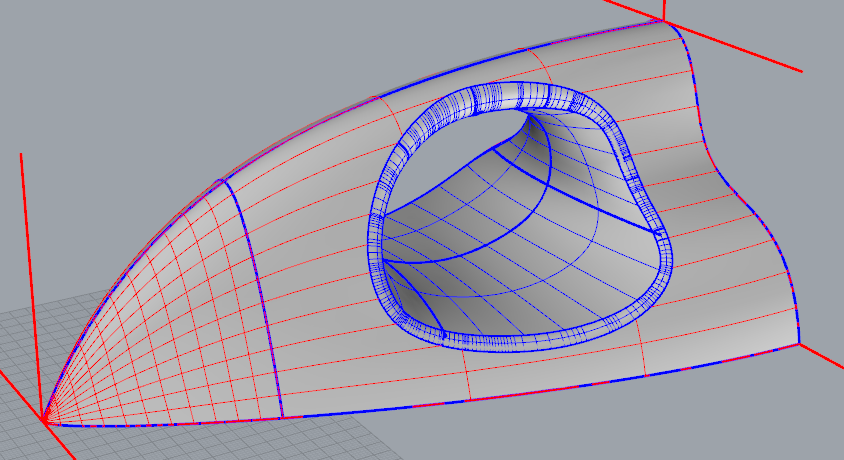
Task: Click the shell's top-right corner point
Action: (664, 20)
